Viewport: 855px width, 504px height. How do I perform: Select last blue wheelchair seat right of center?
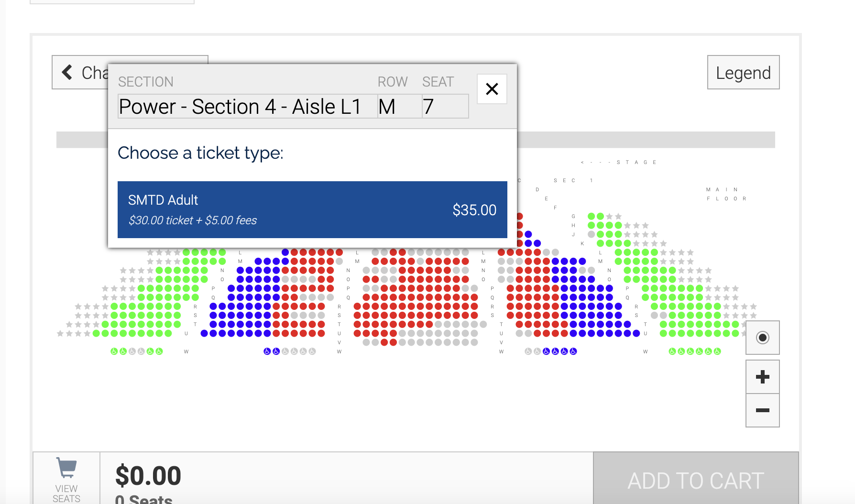coord(573,351)
